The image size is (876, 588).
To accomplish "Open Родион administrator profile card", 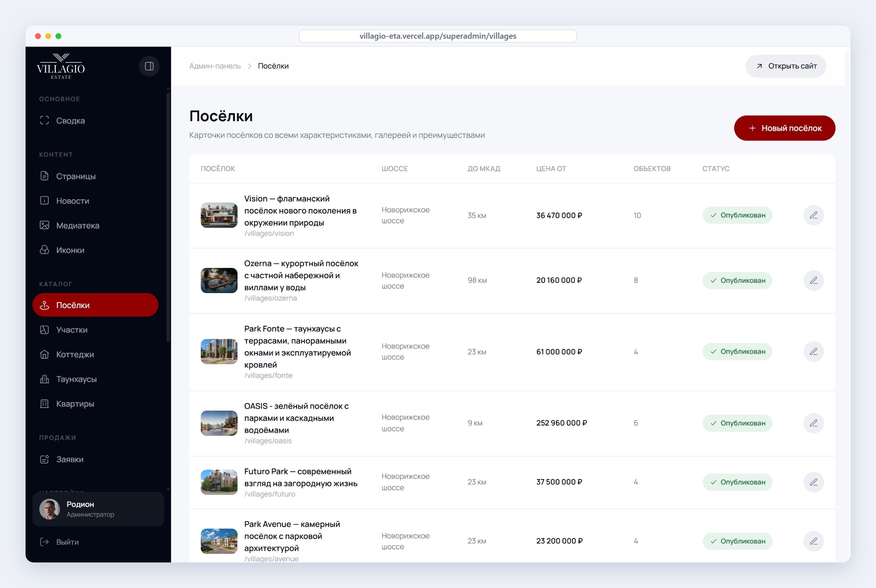I will (x=98, y=509).
